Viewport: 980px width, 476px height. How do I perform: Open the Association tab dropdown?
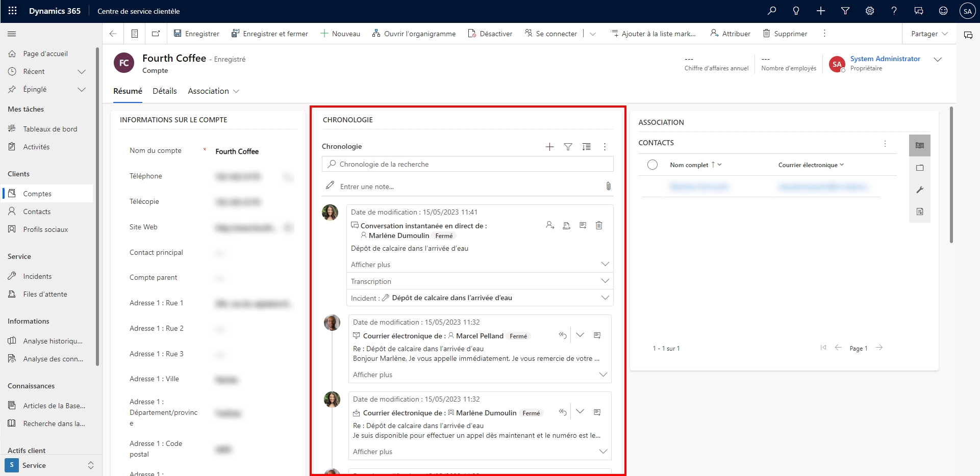pos(236,91)
